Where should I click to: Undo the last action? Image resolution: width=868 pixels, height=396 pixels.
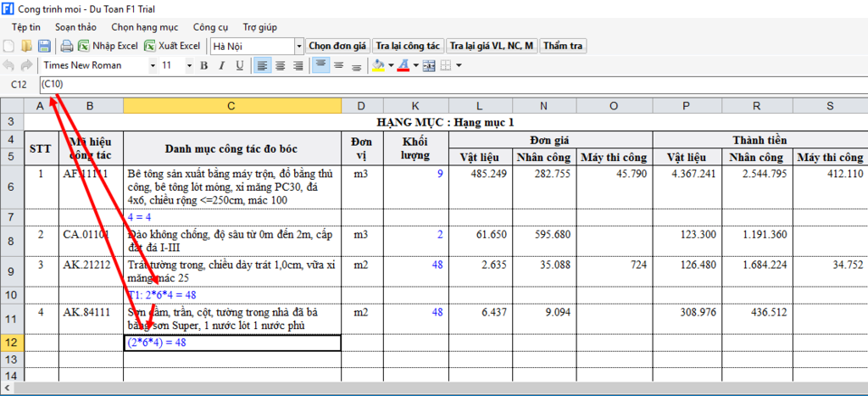click(8, 66)
